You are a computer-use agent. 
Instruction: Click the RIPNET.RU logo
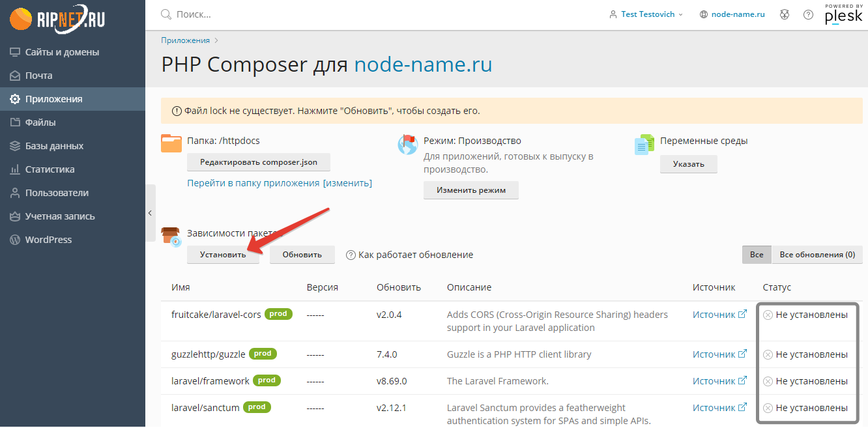pyautogui.click(x=57, y=20)
